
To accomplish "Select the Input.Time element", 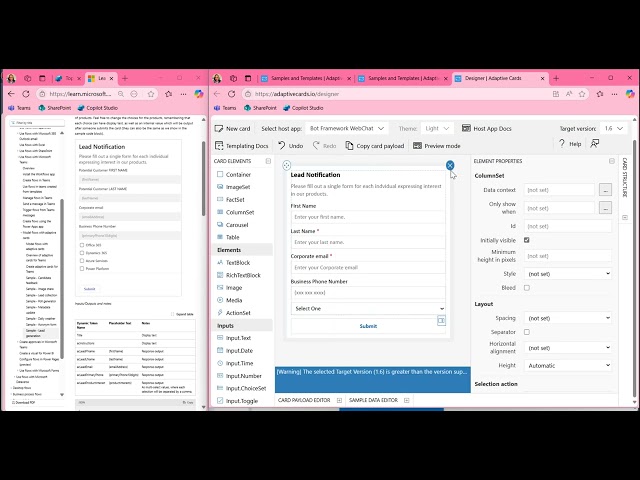I will point(235,363).
